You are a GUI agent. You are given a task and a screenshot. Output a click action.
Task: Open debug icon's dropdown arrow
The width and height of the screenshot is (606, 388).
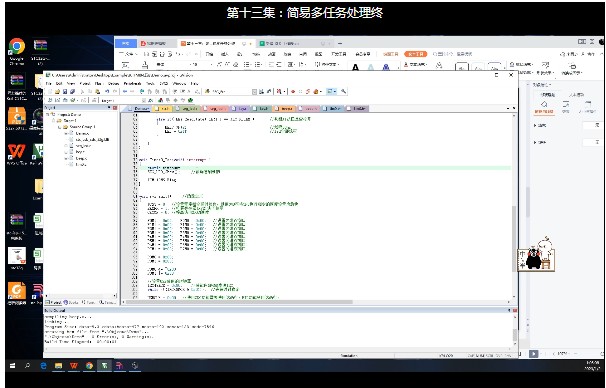pyautogui.click(x=284, y=92)
